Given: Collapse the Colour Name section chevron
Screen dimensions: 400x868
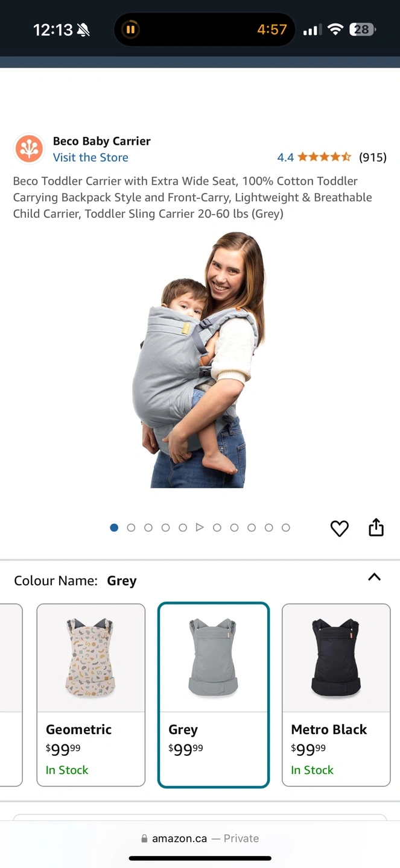Looking at the screenshot, I should (374, 577).
